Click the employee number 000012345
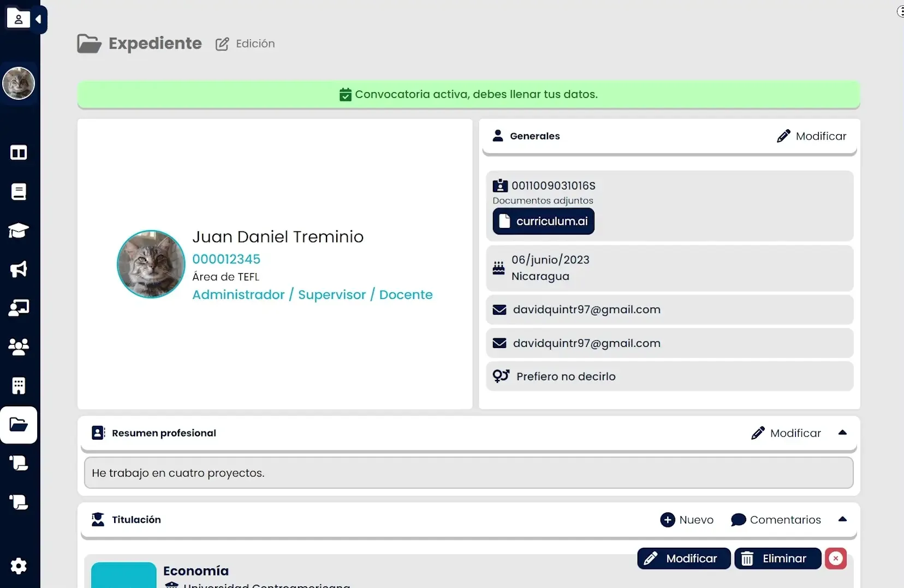904x588 pixels. (x=226, y=259)
